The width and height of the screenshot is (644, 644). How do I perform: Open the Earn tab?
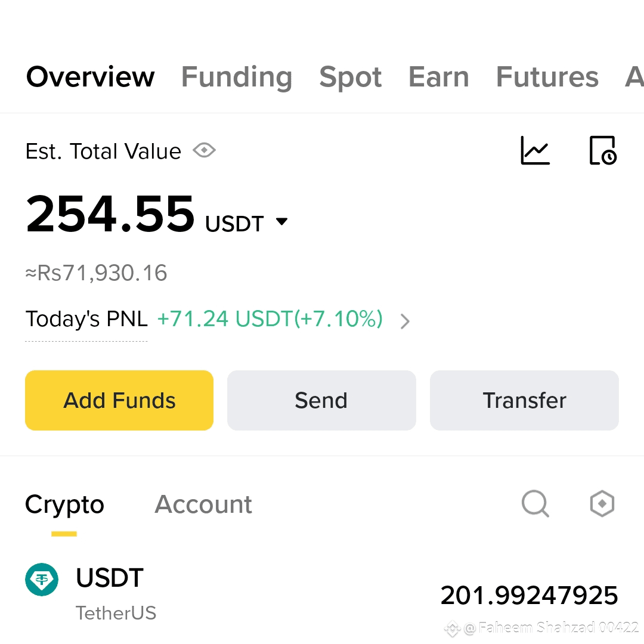click(439, 77)
